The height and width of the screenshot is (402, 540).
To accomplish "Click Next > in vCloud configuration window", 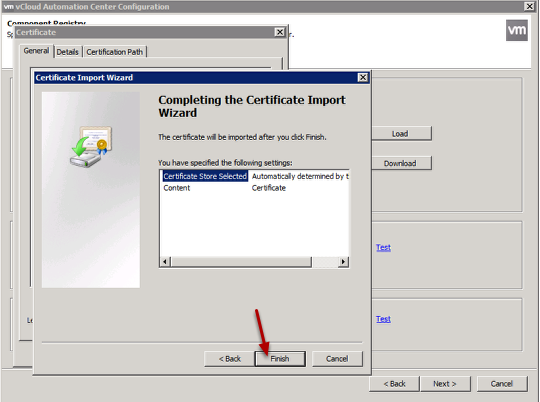I will [445, 384].
